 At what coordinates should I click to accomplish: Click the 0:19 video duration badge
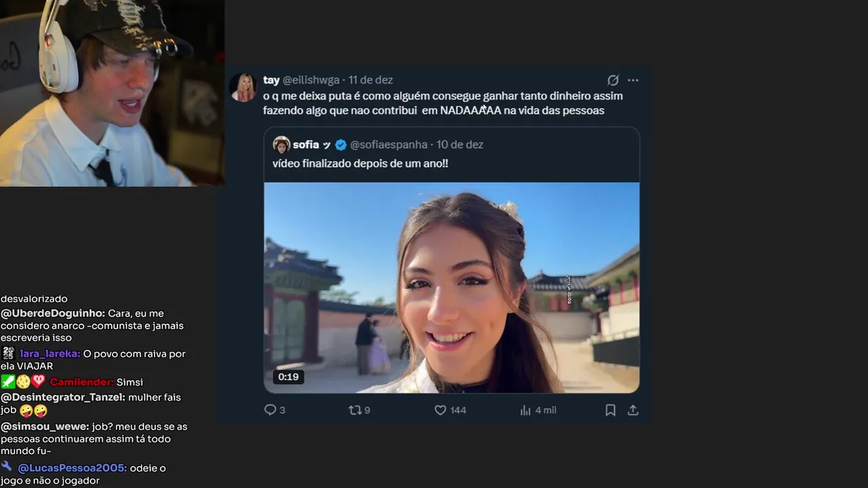(288, 377)
